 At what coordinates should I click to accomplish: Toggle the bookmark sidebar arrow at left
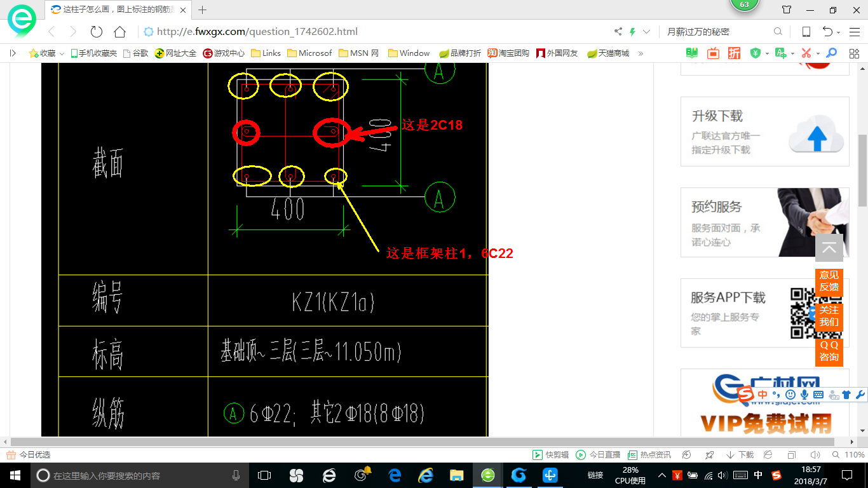pyautogui.click(x=13, y=53)
